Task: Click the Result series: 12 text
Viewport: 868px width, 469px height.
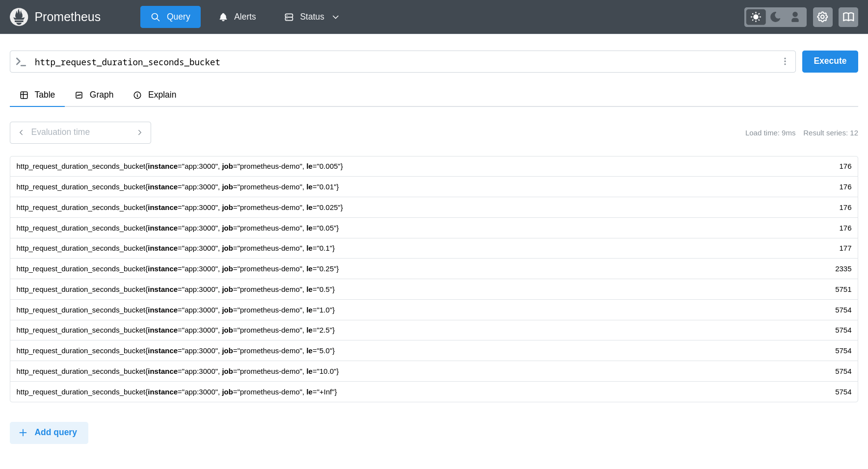Action: (831, 133)
